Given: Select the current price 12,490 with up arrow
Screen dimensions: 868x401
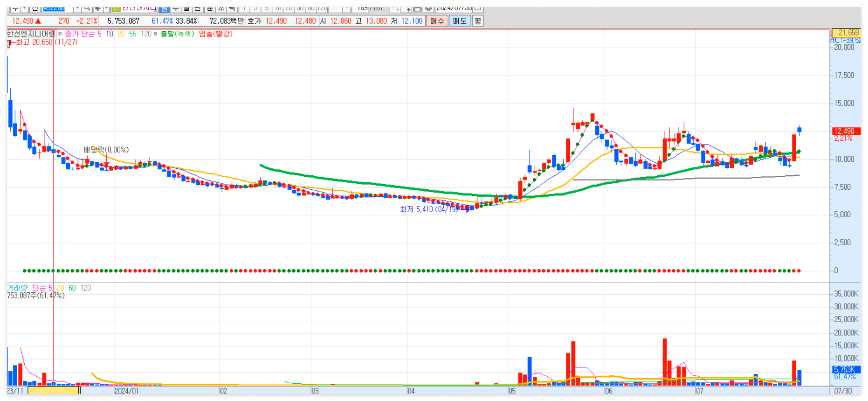Looking at the screenshot, I should click(27, 21).
